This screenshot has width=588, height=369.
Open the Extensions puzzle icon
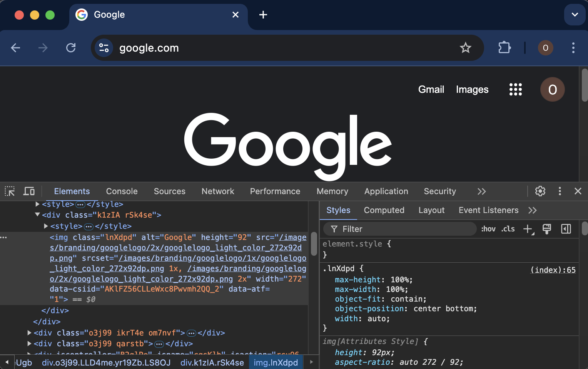(504, 48)
